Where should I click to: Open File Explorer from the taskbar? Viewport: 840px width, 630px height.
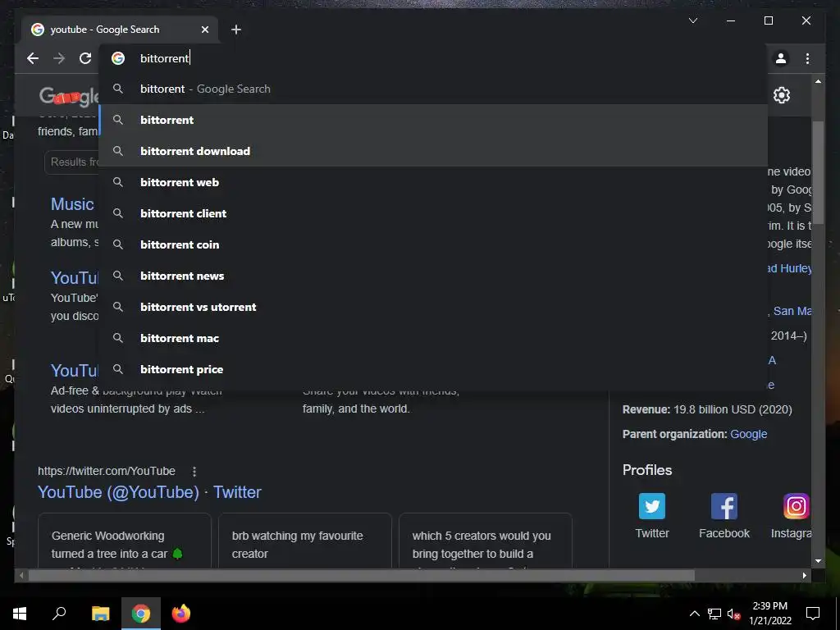(100, 614)
